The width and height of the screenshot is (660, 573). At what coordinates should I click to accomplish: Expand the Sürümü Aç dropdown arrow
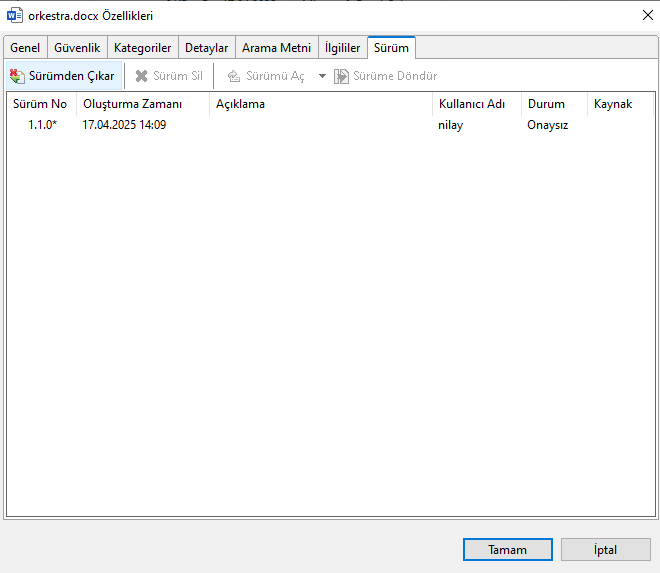(x=322, y=76)
